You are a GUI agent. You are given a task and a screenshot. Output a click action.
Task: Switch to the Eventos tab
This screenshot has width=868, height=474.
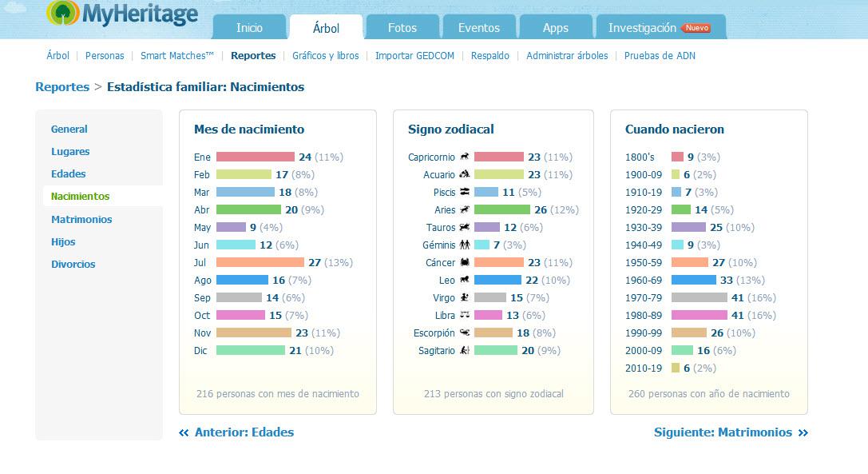[x=479, y=27]
